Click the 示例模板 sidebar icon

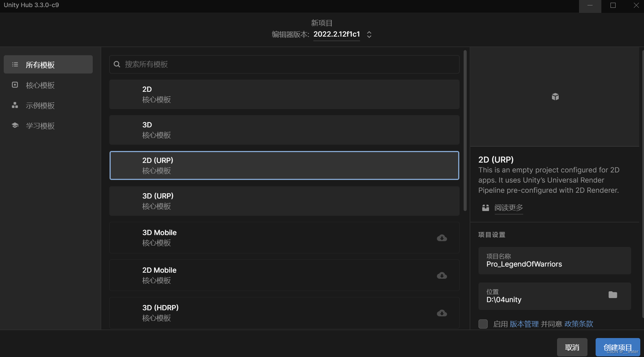click(15, 105)
